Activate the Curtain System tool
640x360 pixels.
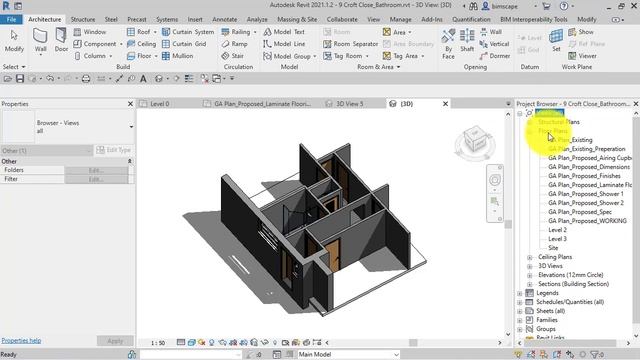coord(188,31)
